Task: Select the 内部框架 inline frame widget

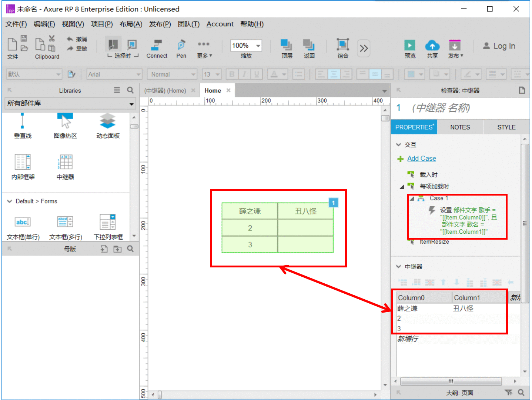Action: click(x=23, y=167)
